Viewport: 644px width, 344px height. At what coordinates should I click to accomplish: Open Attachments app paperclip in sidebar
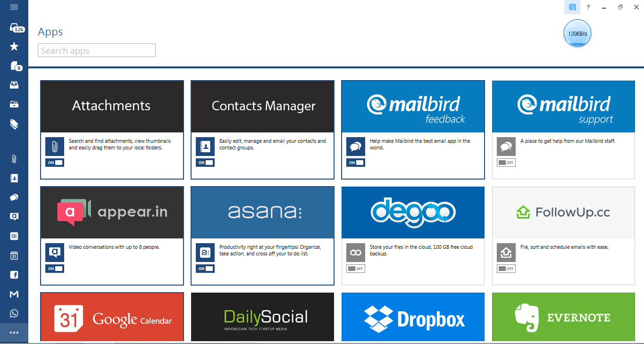pos(14,159)
